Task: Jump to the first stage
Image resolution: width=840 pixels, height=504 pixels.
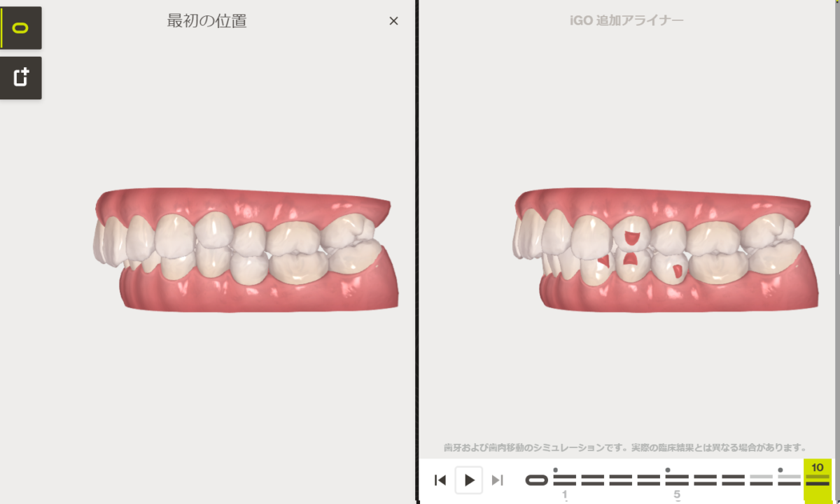Action: click(x=440, y=480)
